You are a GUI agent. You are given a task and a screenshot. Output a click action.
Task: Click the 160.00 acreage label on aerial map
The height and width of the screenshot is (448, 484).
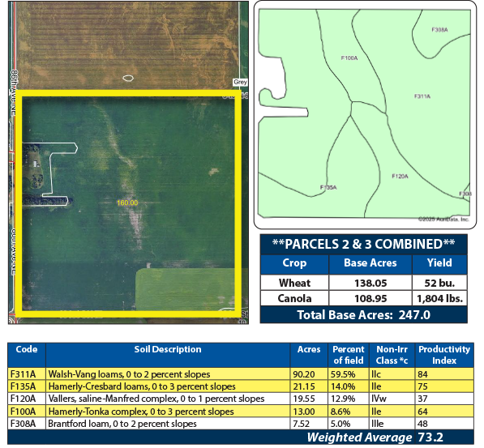pyautogui.click(x=127, y=203)
